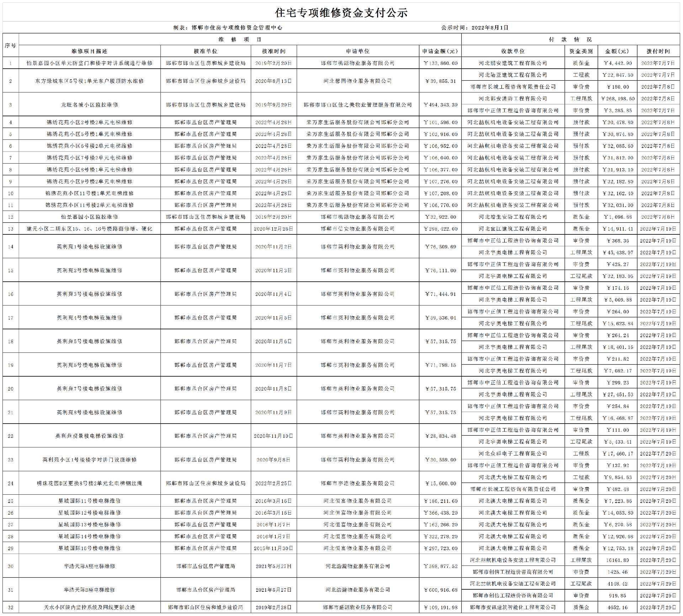Select the paid amount ¥45,438.97

pyautogui.click(x=618, y=253)
